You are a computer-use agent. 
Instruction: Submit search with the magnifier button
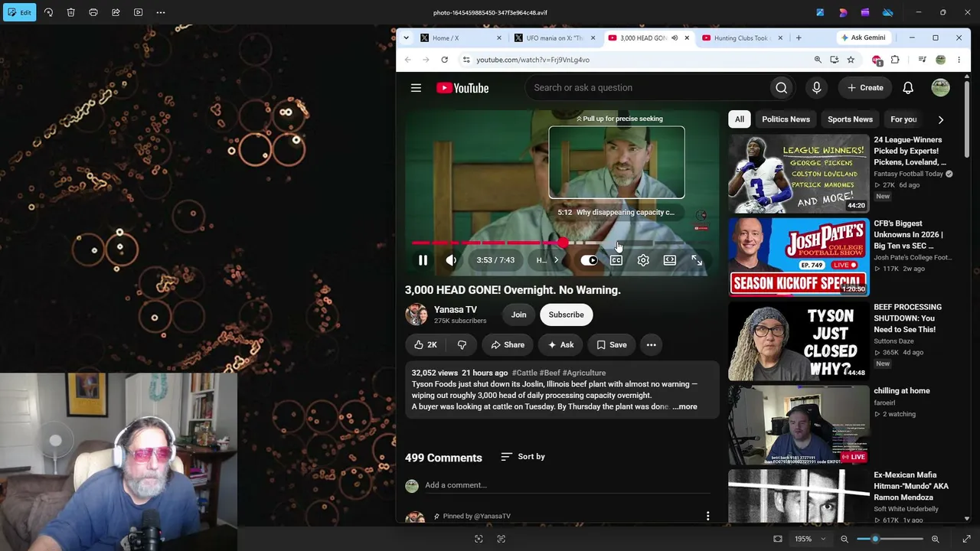point(781,88)
